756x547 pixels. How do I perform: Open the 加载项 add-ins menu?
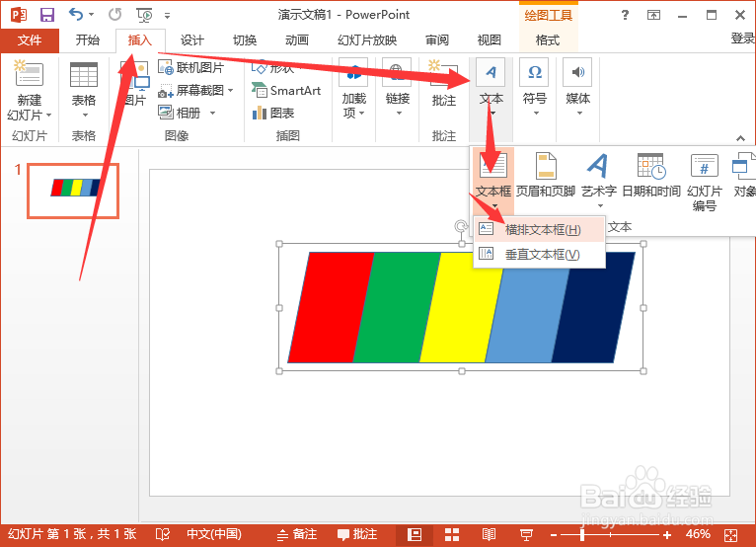point(354,90)
